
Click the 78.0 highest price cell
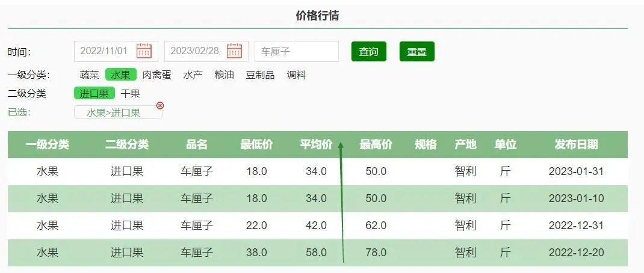click(x=376, y=253)
